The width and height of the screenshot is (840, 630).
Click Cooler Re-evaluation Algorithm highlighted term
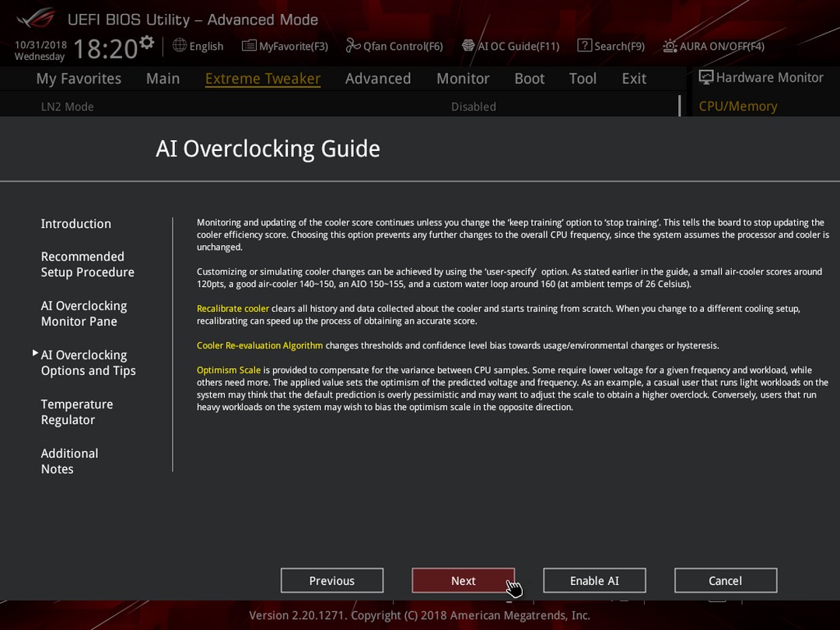pos(260,345)
